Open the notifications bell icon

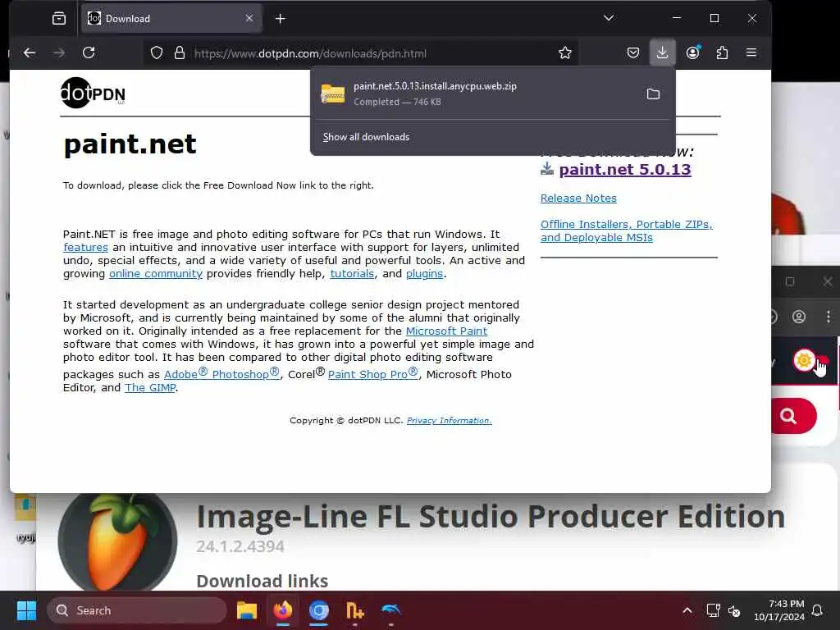click(x=818, y=610)
